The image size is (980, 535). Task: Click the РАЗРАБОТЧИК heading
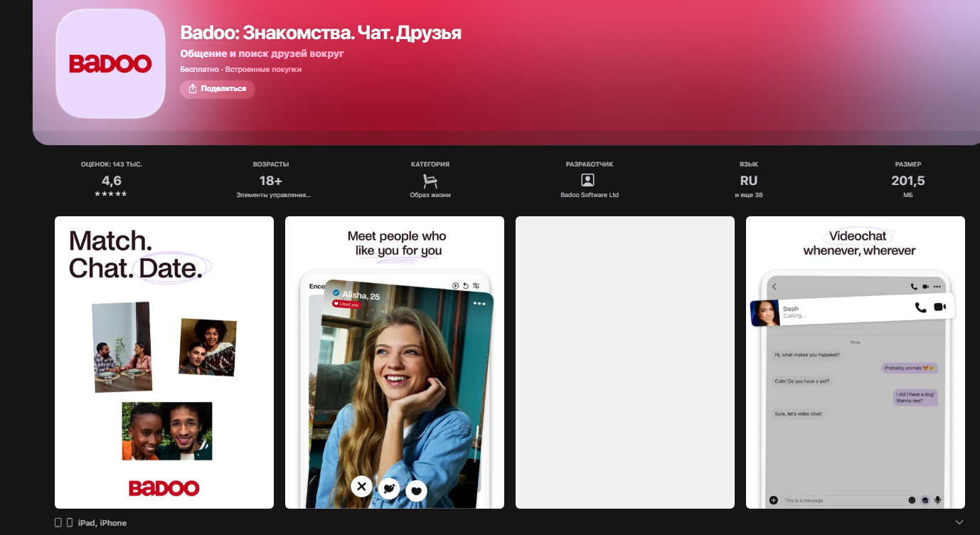(x=590, y=164)
